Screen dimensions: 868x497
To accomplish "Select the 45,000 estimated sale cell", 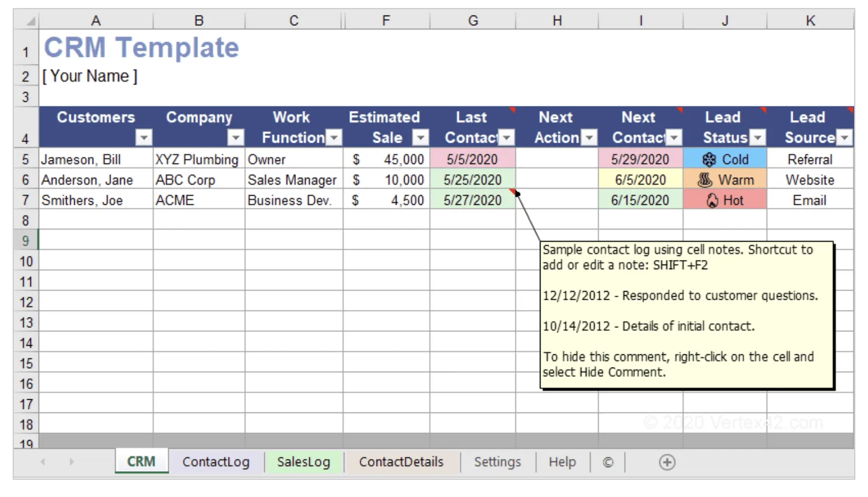I will tap(387, 159).
